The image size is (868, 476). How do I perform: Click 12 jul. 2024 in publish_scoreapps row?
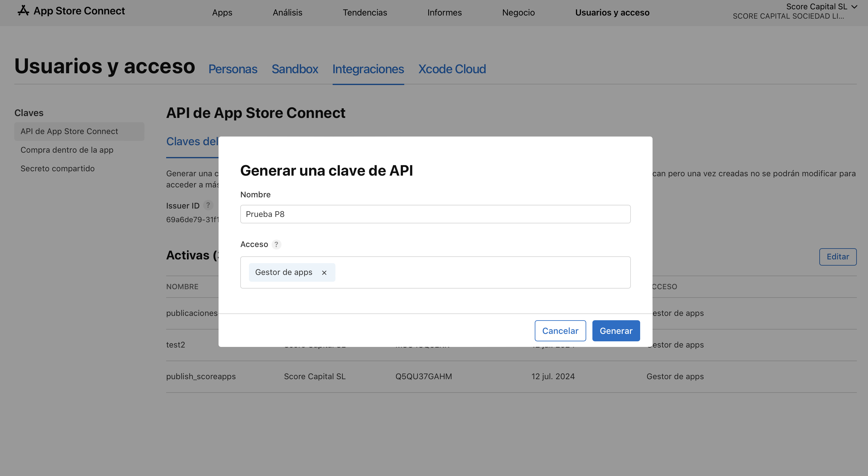(x=553, y=376)
